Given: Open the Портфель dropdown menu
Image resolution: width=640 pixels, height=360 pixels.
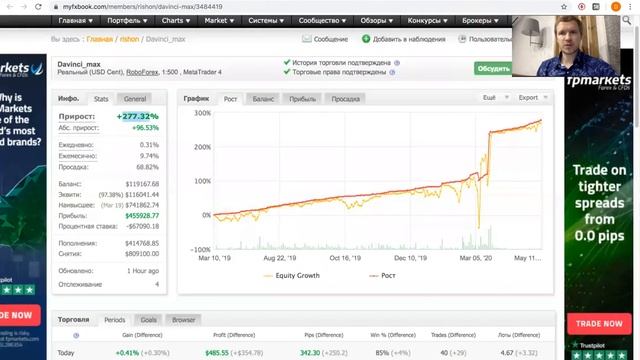Looking at the screenshot, I should pyautogui.click(x=127, y=20).
